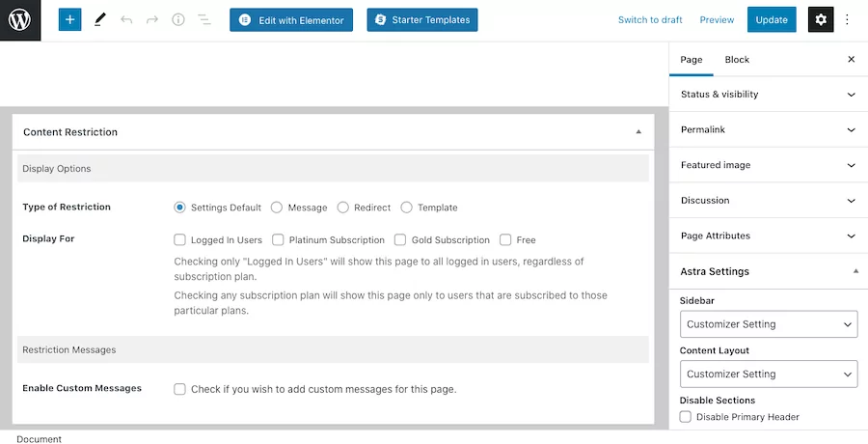Open the three-dot options menu

coord(848,19)
